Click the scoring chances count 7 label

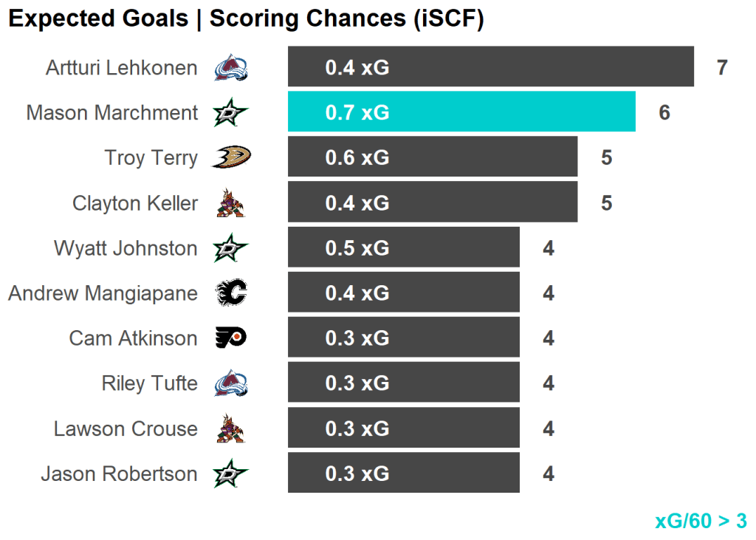coord(722,68)
